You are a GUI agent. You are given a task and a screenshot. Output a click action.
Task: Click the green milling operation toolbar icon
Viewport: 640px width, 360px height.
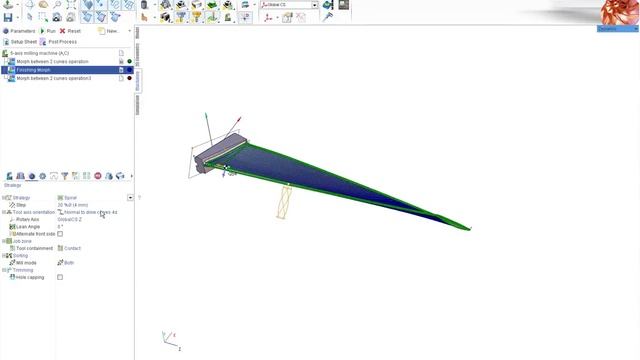click(x=212, y=5)
